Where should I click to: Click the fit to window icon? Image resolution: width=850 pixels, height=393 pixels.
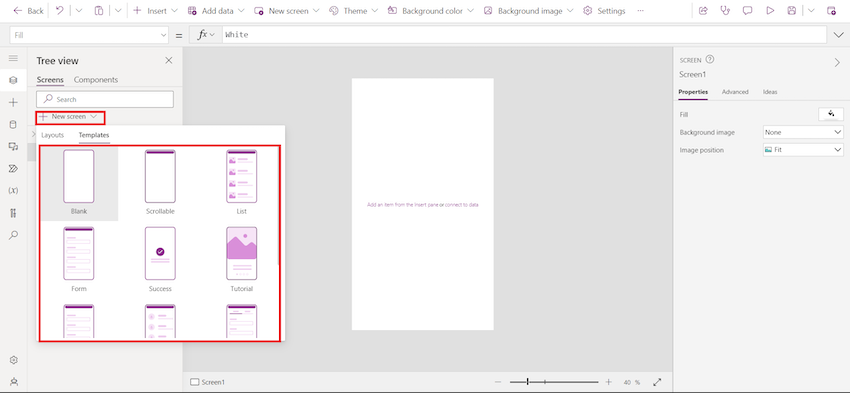click(x=657, y=382)
